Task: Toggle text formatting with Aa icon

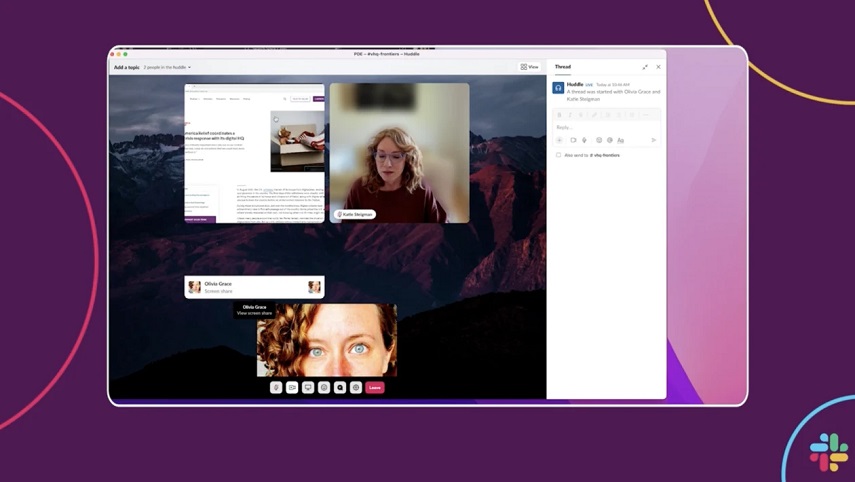Action: pyautogui.click(x=621, y=140)
